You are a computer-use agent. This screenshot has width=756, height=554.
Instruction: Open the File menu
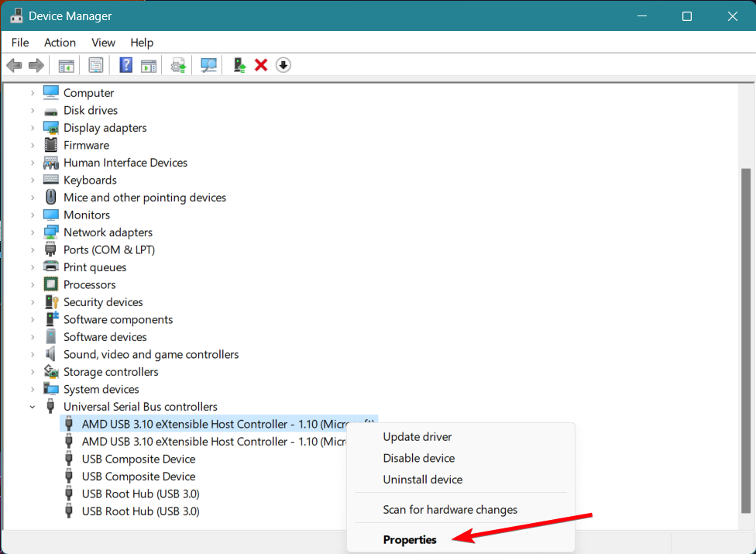[20, 43]
